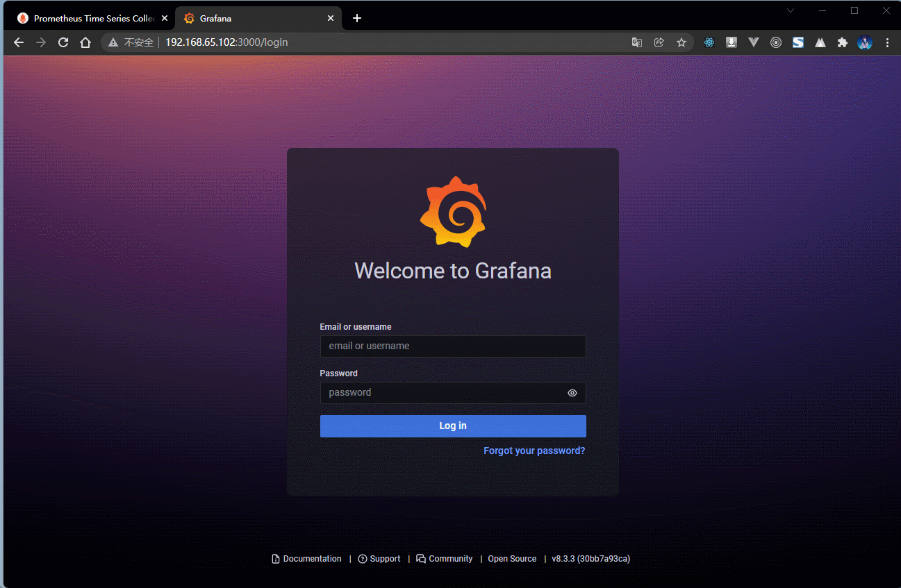Open the blue S extension icon
Viewport: 901px width, 588px height.
pyautogui.click(x=798, y=42)
